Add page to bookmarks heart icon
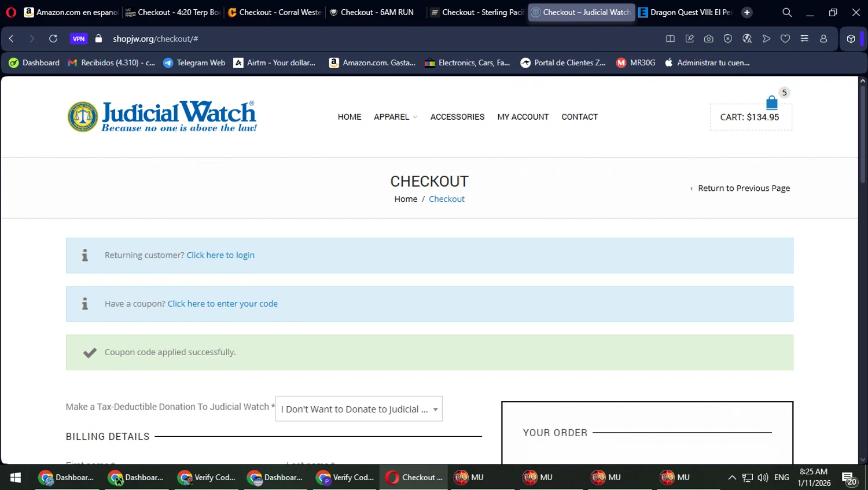Screen dimensions: 868x490 point(785,39)
